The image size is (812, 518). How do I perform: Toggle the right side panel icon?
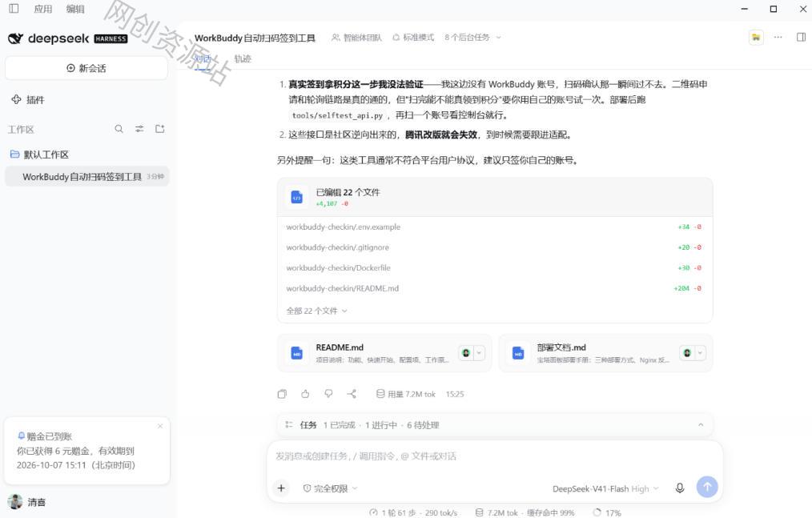[x=801, y=38]
